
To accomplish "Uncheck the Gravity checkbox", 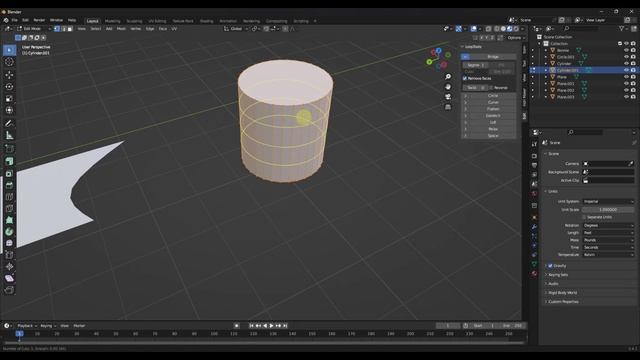I will pyautogui.click(x=550, y=266).
